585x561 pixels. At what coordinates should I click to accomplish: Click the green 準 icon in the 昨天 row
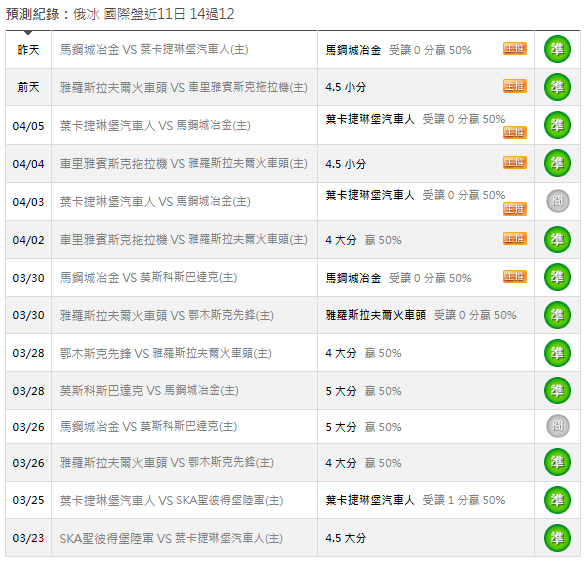point(557,49)
